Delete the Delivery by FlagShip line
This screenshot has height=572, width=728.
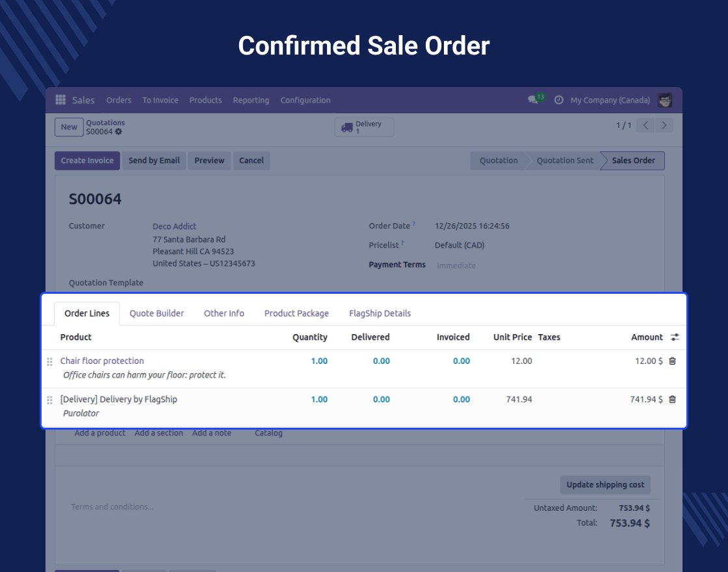672,399
